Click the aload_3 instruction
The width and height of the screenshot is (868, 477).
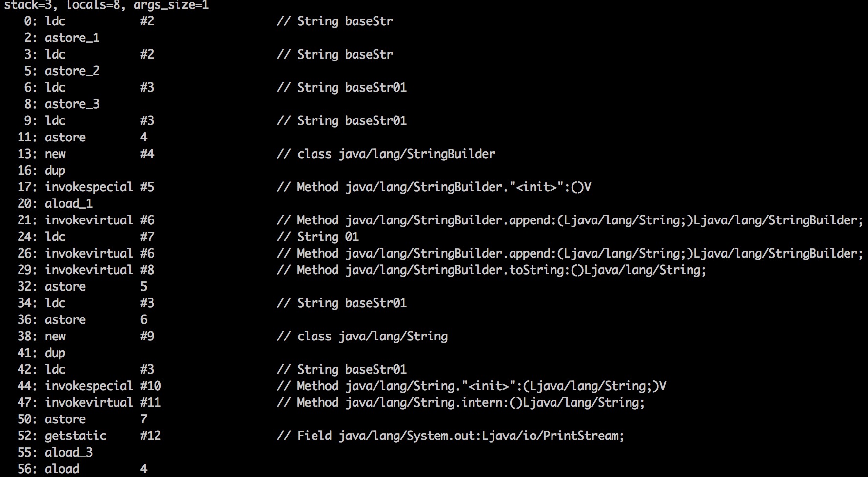(69, 453)
